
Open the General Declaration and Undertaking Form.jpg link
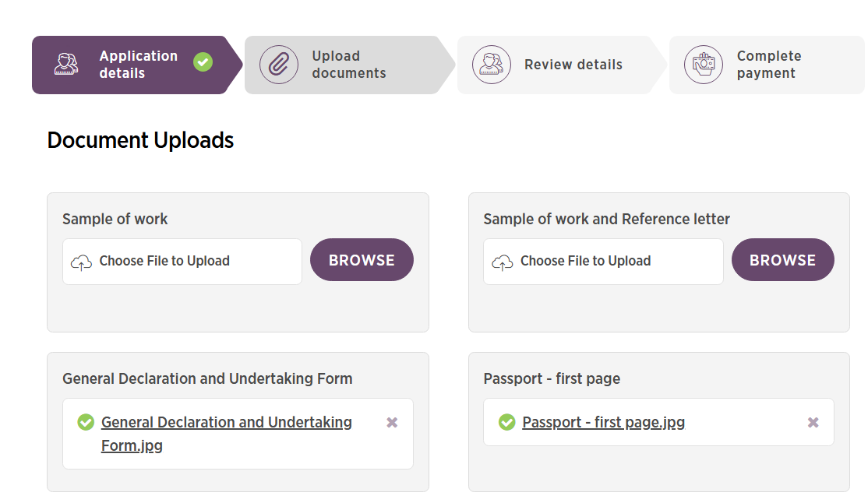pyautogui.click(x=226, y=422)
